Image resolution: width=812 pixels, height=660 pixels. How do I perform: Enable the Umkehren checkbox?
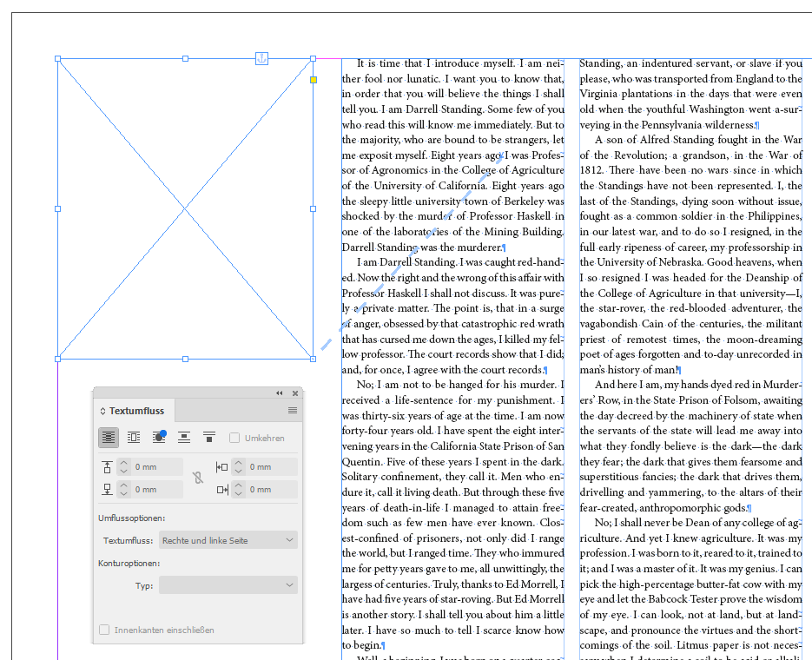pos(234,438)
